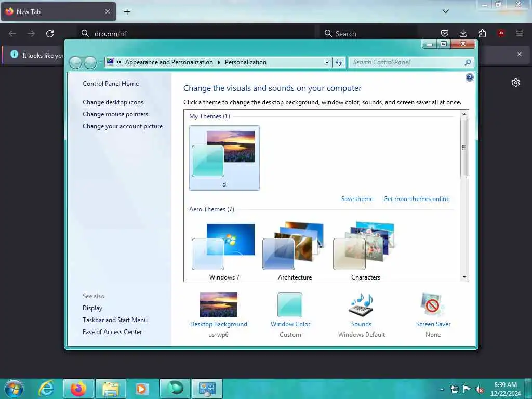Screen dimensions: 532x399
Task: Open the Recent pages dropdown arrow
Action: tap(100, 63)
